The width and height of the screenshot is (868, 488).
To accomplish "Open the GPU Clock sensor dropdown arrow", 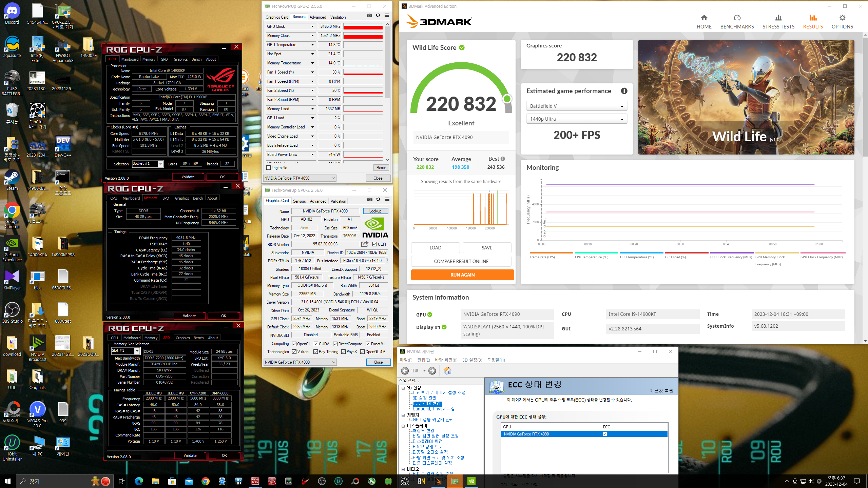I will click(x=312, y=26).
